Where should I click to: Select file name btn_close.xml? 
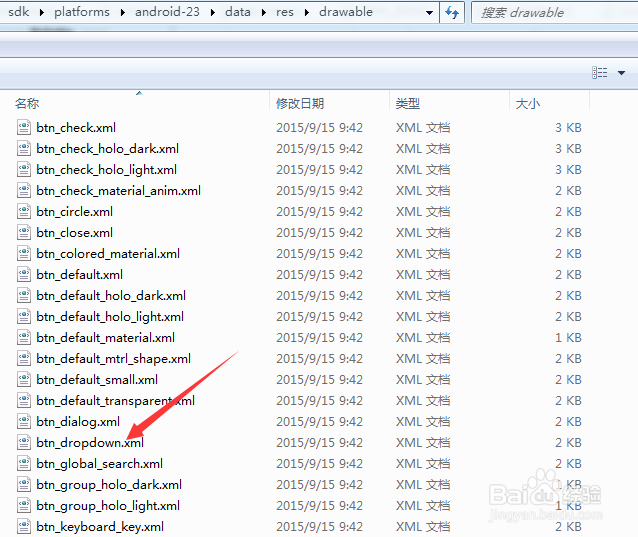coord(74,233)
